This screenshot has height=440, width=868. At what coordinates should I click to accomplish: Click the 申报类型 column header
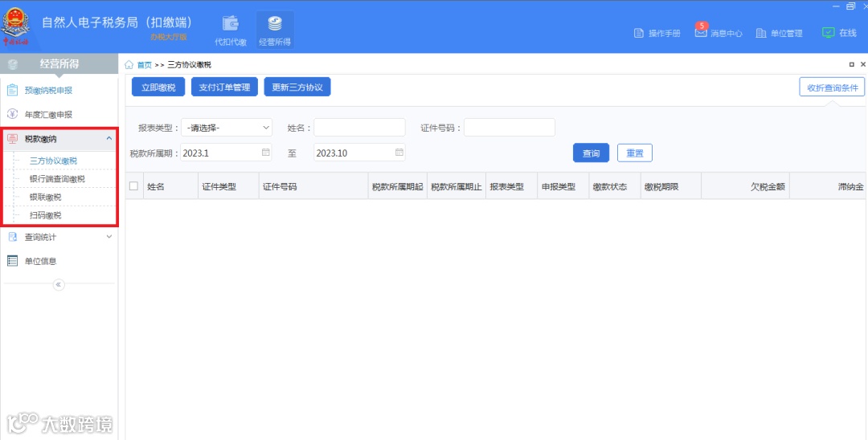point(563,186)
